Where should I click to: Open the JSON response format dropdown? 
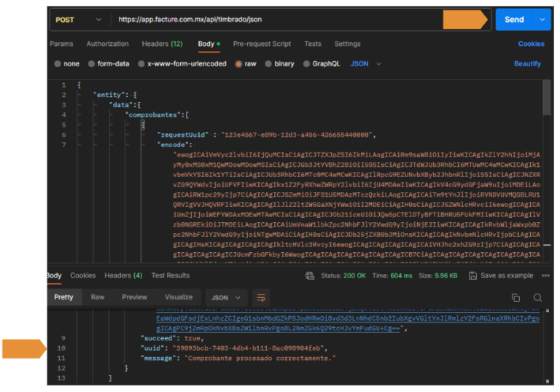[225, 297]
